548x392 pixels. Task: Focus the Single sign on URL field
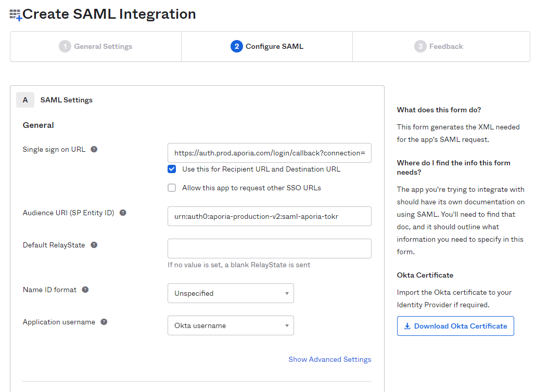pyautogui.click(x=269, y=153)
